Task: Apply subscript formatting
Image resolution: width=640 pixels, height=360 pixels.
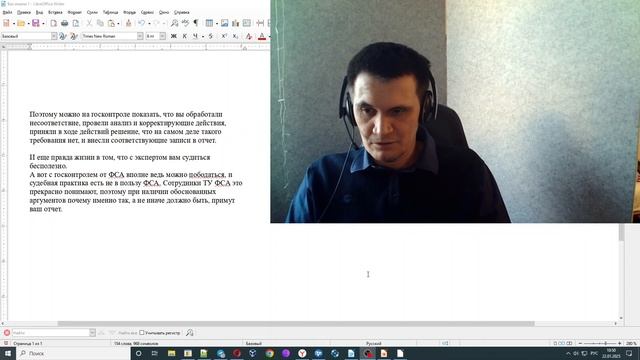Action: [x=235, y=36]
